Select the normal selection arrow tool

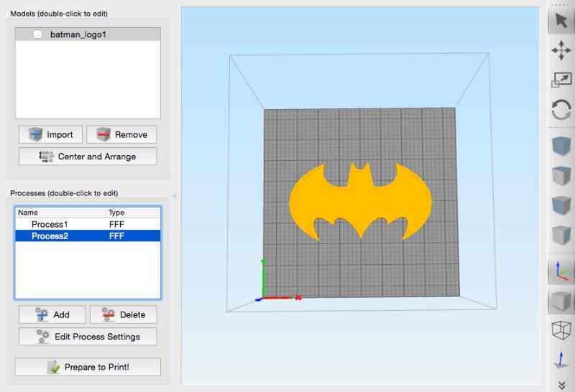561,19
